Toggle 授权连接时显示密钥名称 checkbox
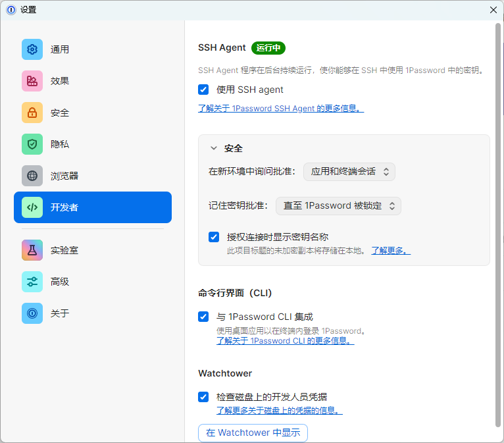The image size is (504, 443). 214,237
